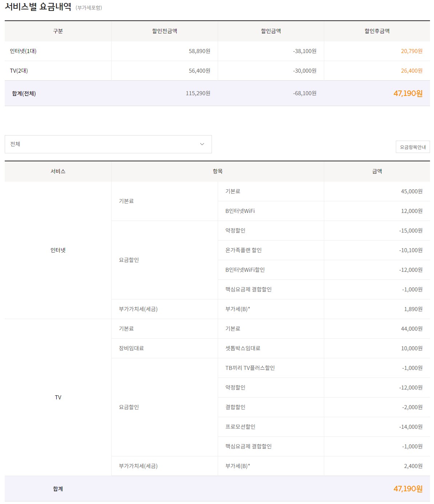434x504 pixels.
Task: Open the 전체 service filter dropdown
Action: pos(108,144)
